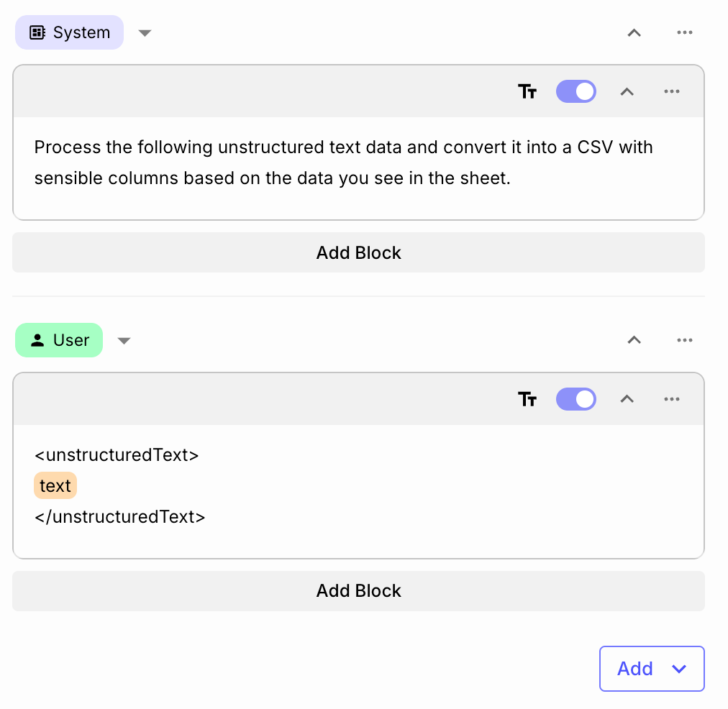Open the System role dropdown arrow

point(145,33)
